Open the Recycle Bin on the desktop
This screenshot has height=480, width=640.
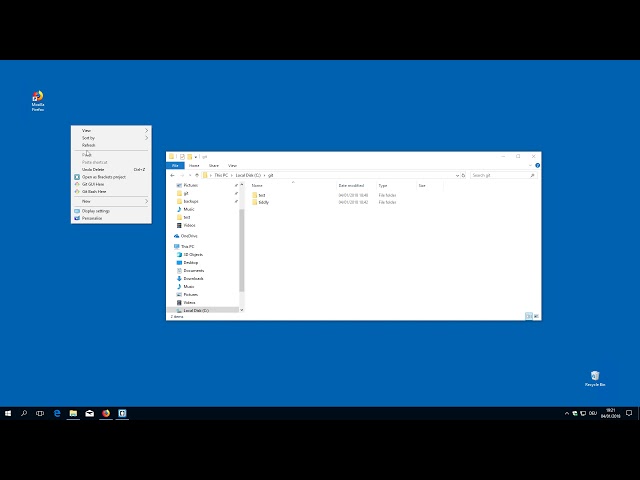click(595, 378)
